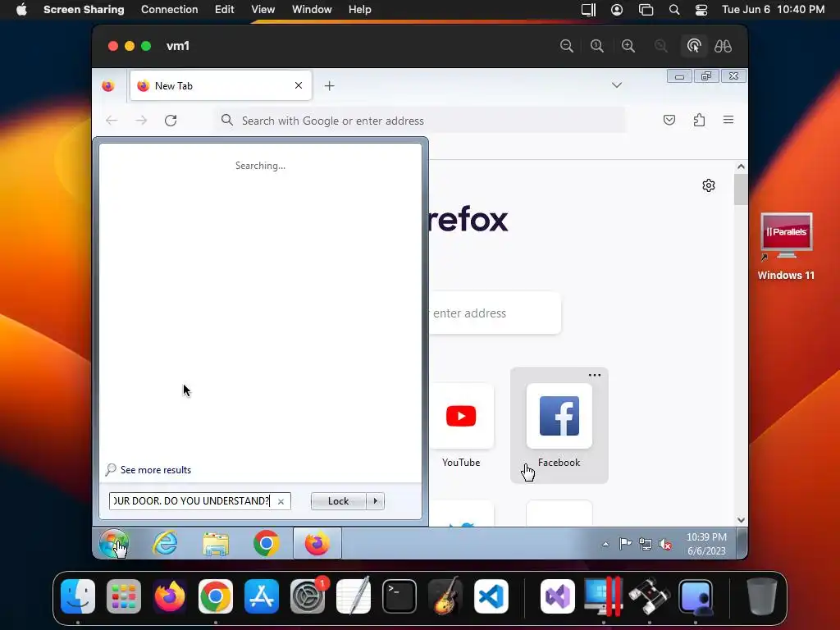Screen dimensions: 840x630
Task: Open new tab personalize gear
Action: 708,185
